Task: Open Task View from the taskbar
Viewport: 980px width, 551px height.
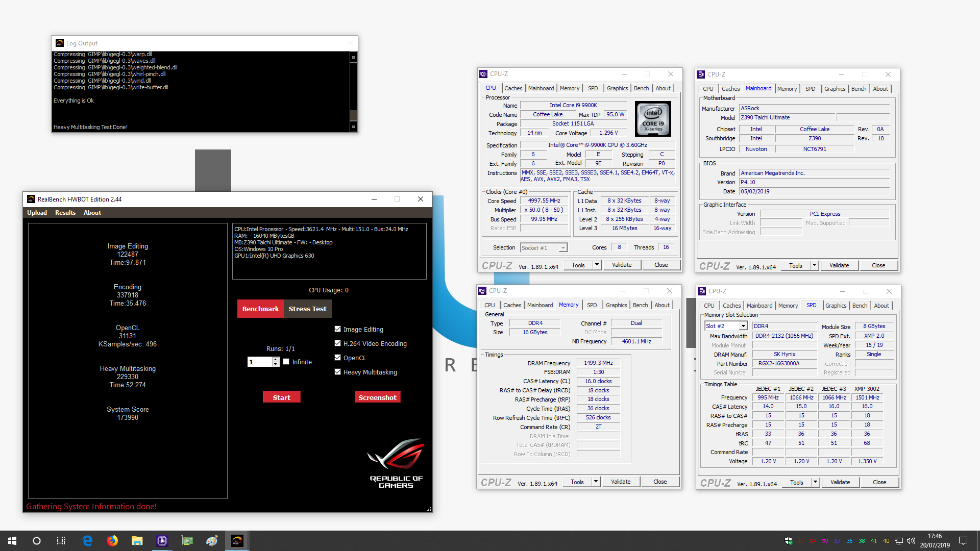Action: 61,541
